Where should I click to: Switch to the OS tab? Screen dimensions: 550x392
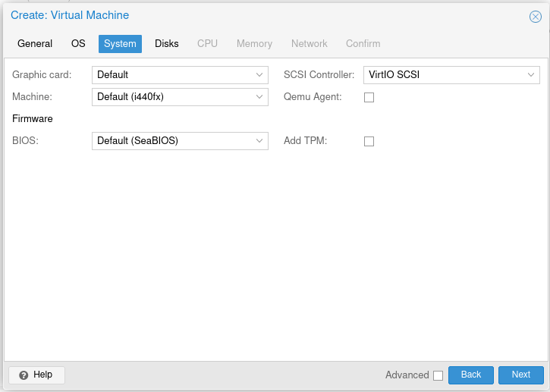pos(78,44)
